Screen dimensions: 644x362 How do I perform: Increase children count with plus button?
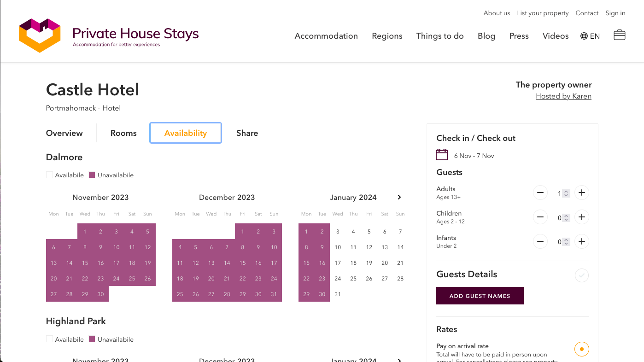tap(582, 217)
